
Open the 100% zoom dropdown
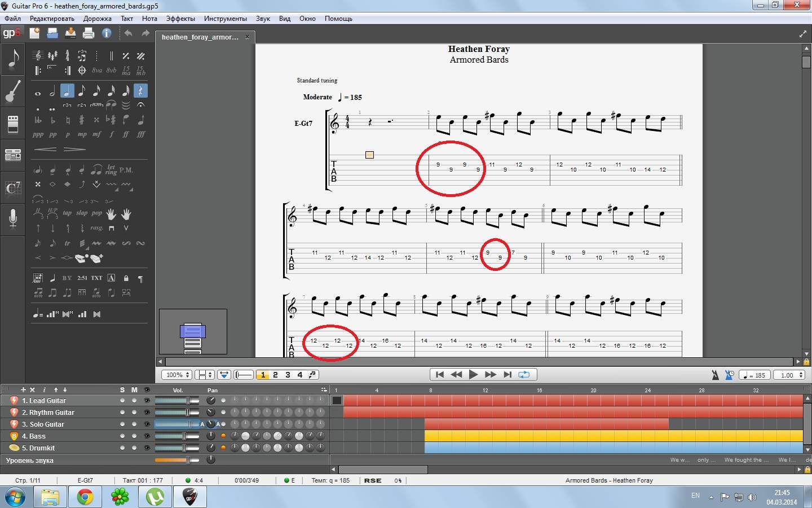pyautogui.click(x=176, y=375)
